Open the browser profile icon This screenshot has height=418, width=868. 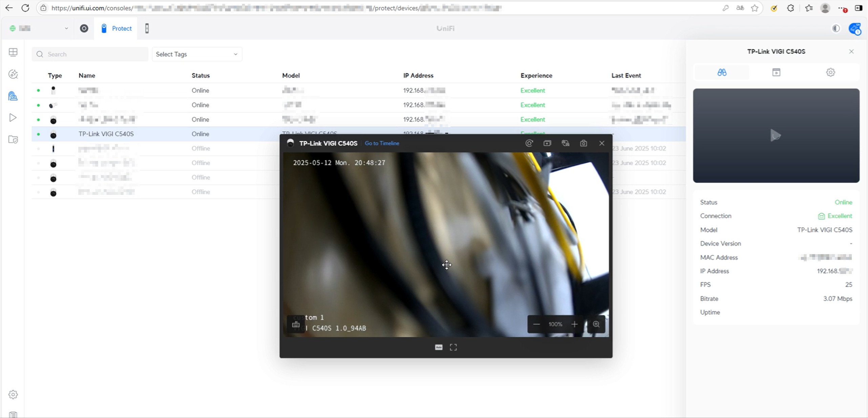pyautogui.click(x=825, y=8)
